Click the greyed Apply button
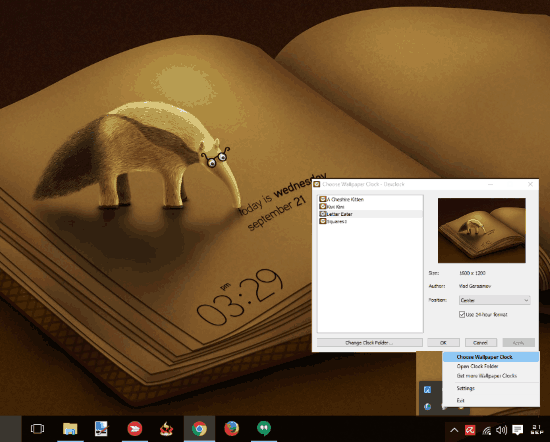Viewport: 550px width, 442px height. tap(518, 343)
